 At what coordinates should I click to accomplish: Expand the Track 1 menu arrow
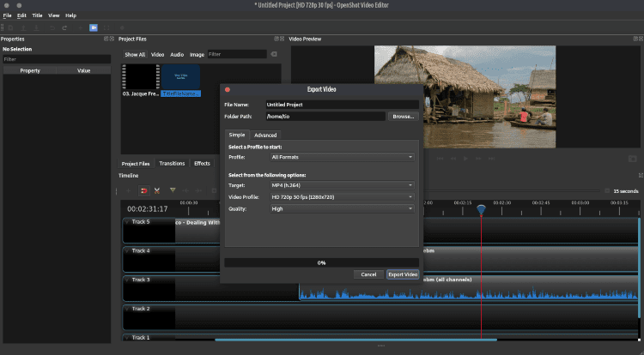coord(127,337)
